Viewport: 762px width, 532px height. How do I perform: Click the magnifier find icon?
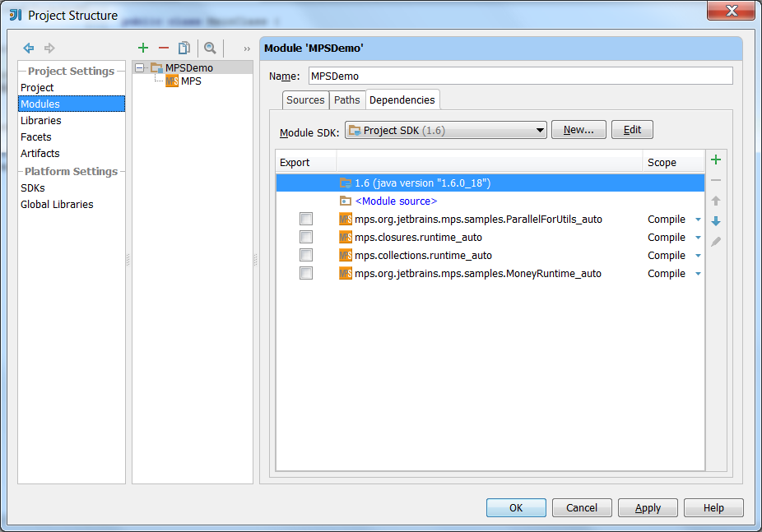(x=210, y=48)
